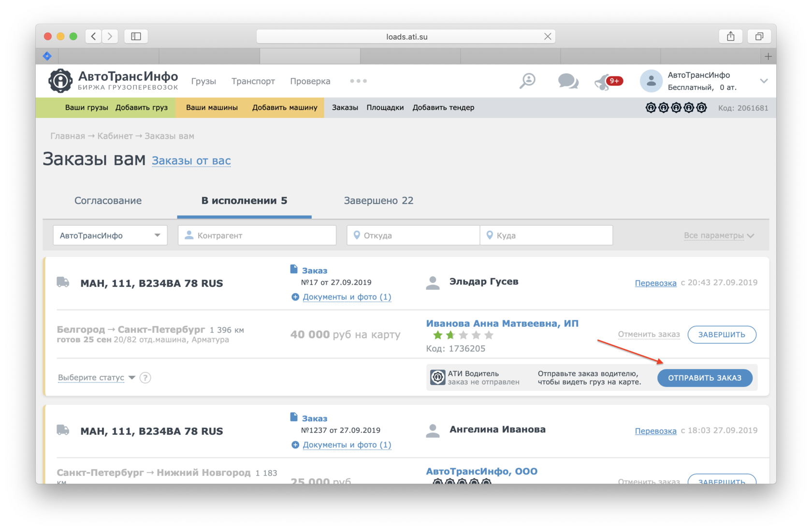Expand the Все параметры filter options

click(719, 236)
